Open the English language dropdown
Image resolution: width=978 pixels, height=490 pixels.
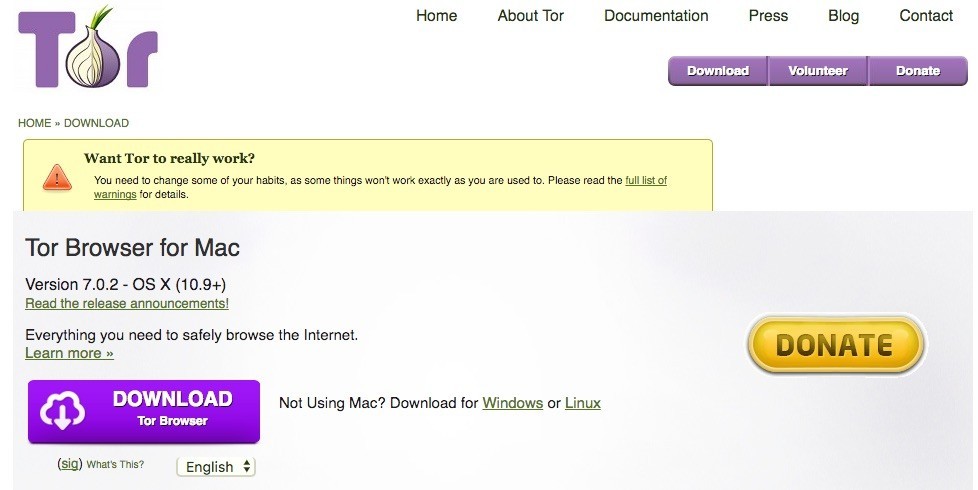(216, 467)
